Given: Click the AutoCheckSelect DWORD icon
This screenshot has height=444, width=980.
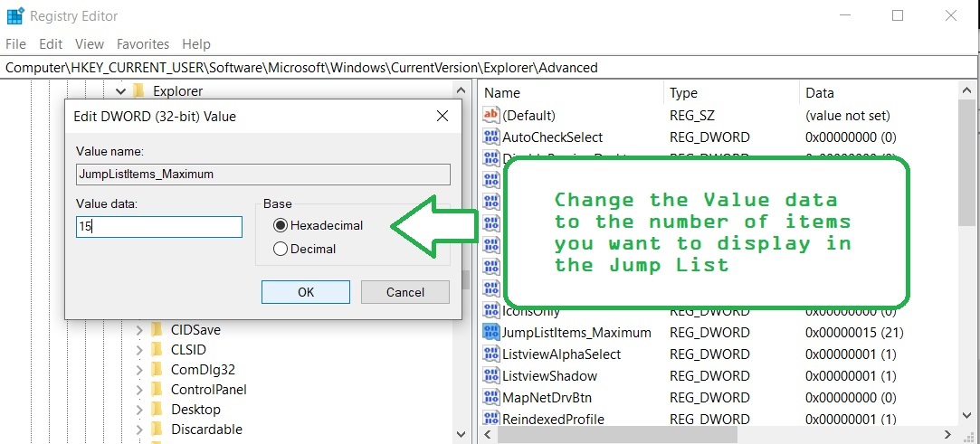Looking at the screenshot, I should click(x=491, y=137).
